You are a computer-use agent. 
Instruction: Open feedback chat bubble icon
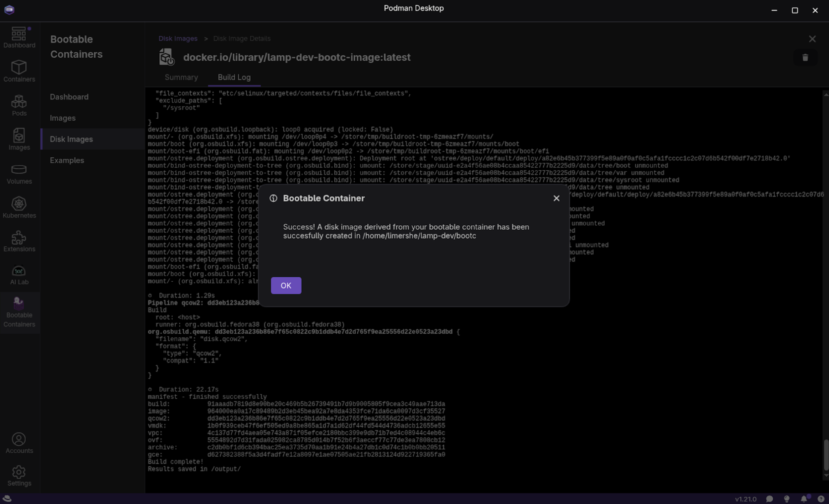(769, 499)
